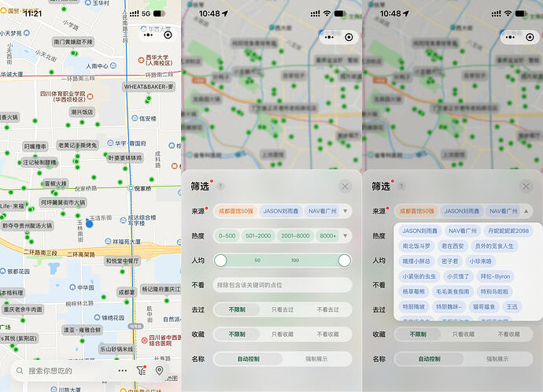The image size is (543, 392).
Task: Tap capsule circle close icon on left screen
Action: coord(168,35)
